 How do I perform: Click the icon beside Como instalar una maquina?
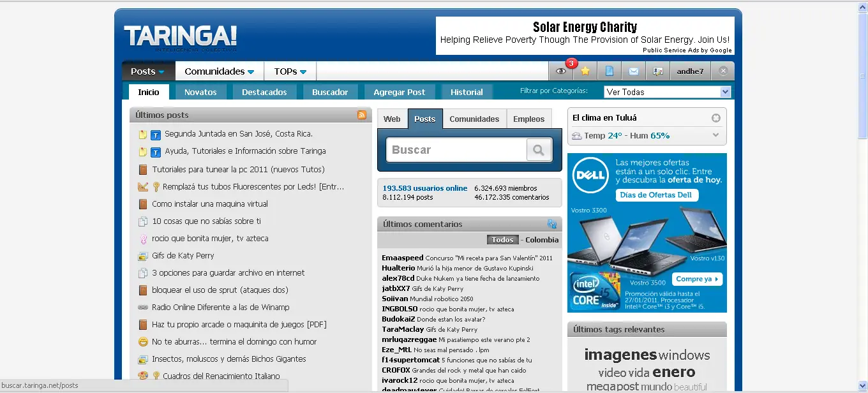click(x=143, y=204)
